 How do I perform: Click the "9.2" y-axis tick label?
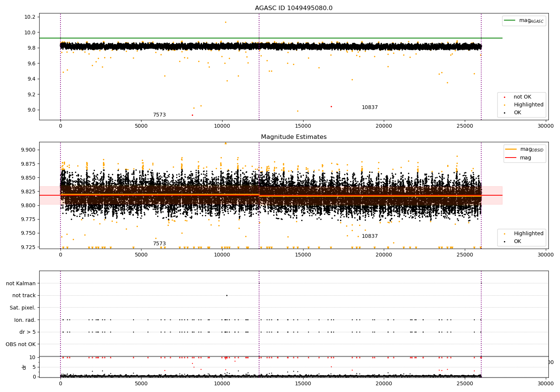(31, 95)
